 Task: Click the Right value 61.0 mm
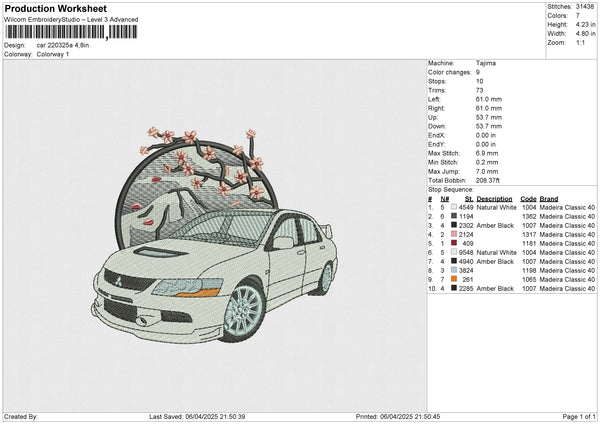point(489,108)
